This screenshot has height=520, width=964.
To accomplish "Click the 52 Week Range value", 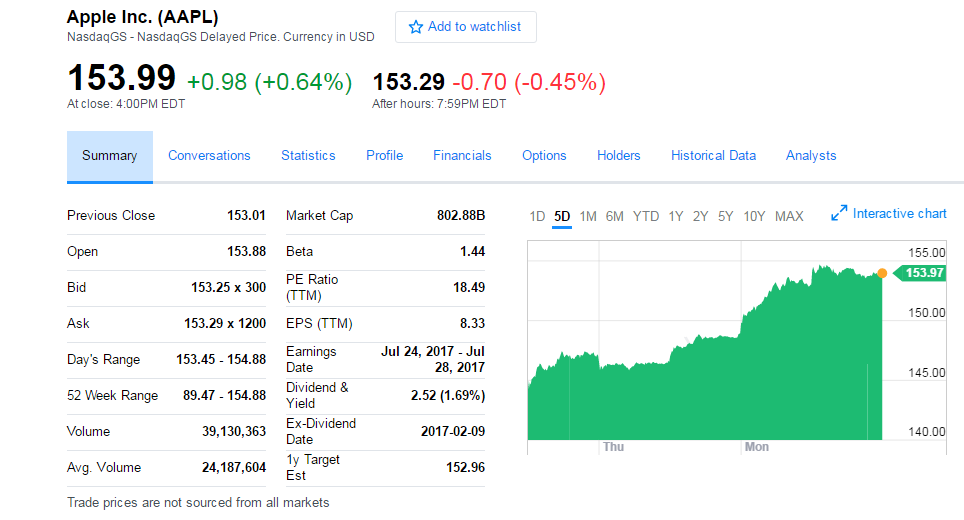I will (x=224, y=395).
